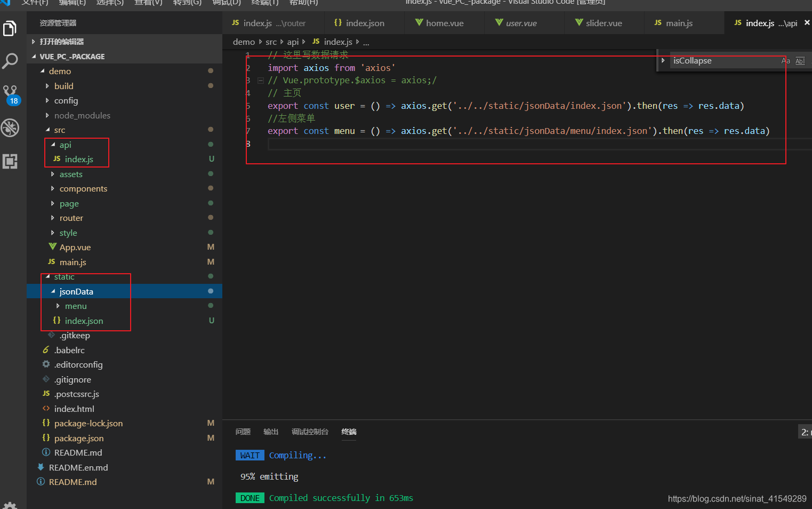Switch to Problems panel tab (问题)
The width and height of the screenshot is (812, 509).
pyautogui.click(x=243, y=432)
